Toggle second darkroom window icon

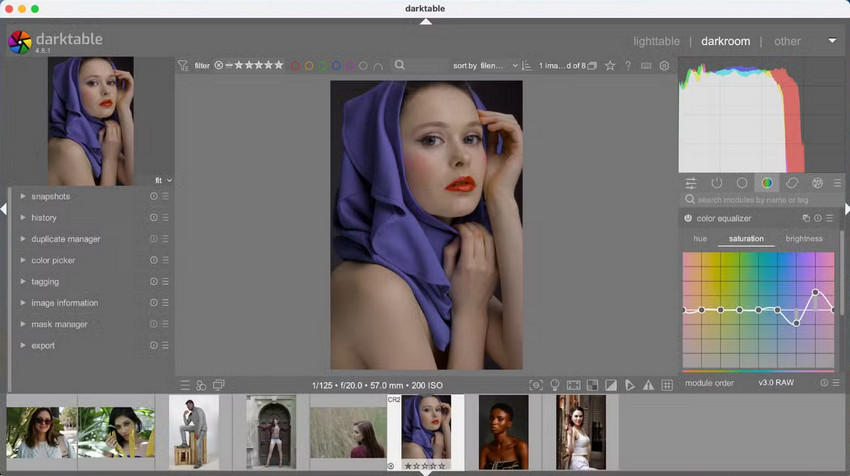218,385
